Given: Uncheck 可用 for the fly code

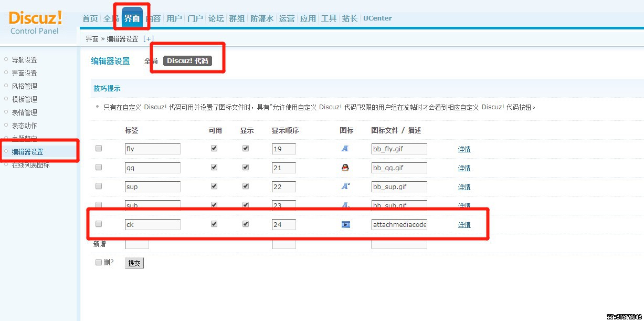Looking at the screenshot, I should [214, 148].
